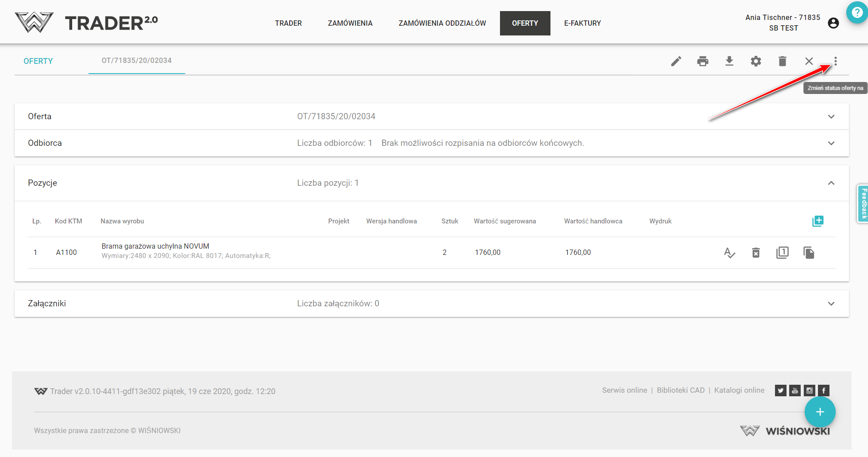The image size is (868, 457).
Task: Open the help question mark icon
Action: coord(857,12)
